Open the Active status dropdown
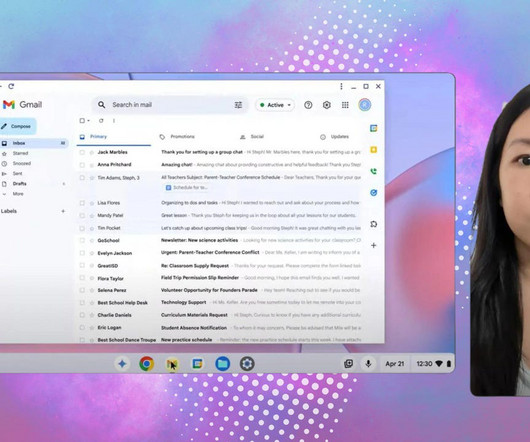 [275, 105]
